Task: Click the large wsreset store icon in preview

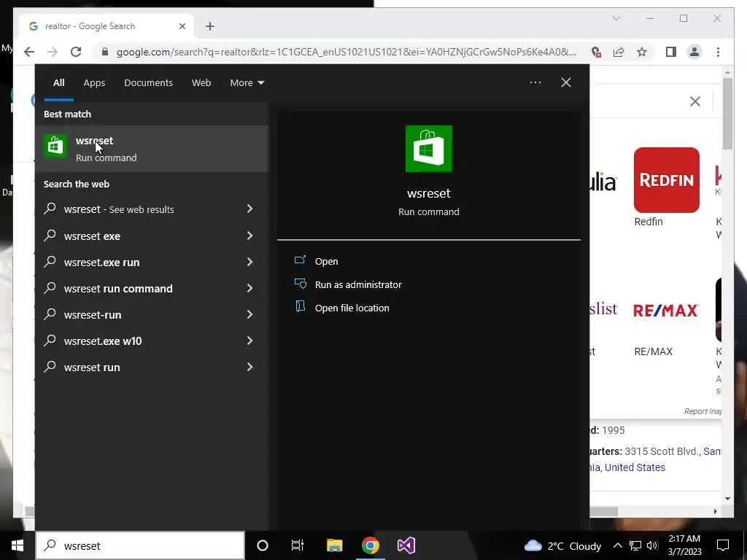Action: coord(429,149)
